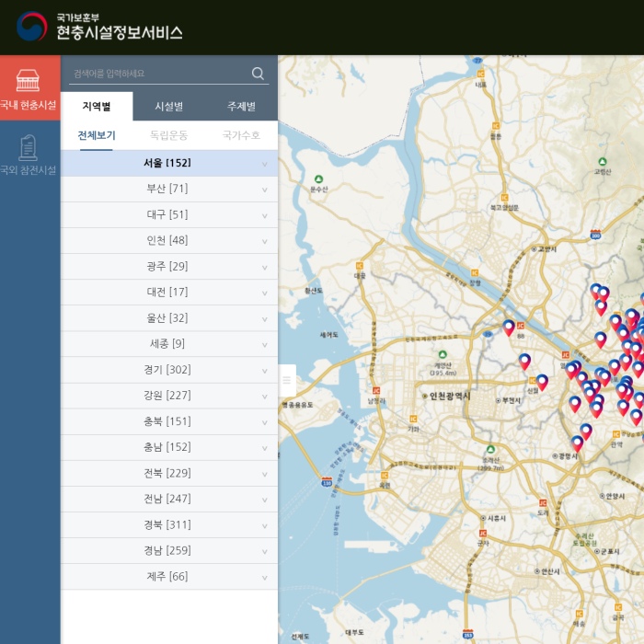Click the 군자 JC marker
This screenshot has width=644, height=644.
point(483,533)
